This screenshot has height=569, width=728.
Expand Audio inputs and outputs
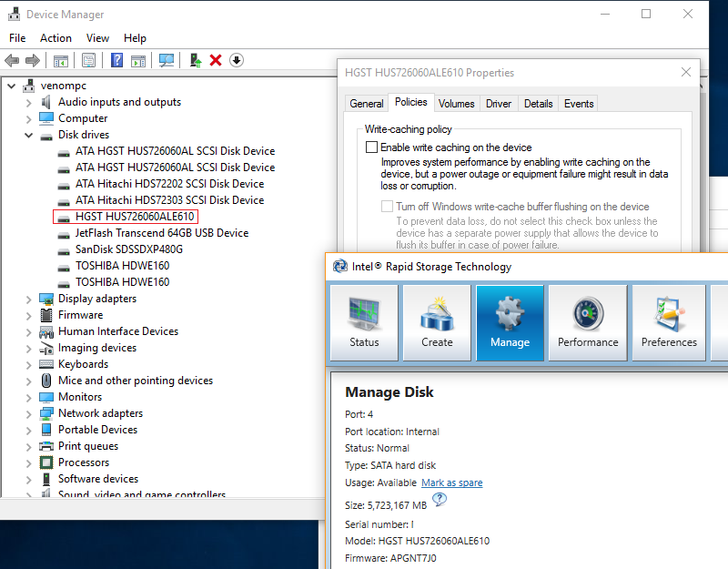pos(29,103)
